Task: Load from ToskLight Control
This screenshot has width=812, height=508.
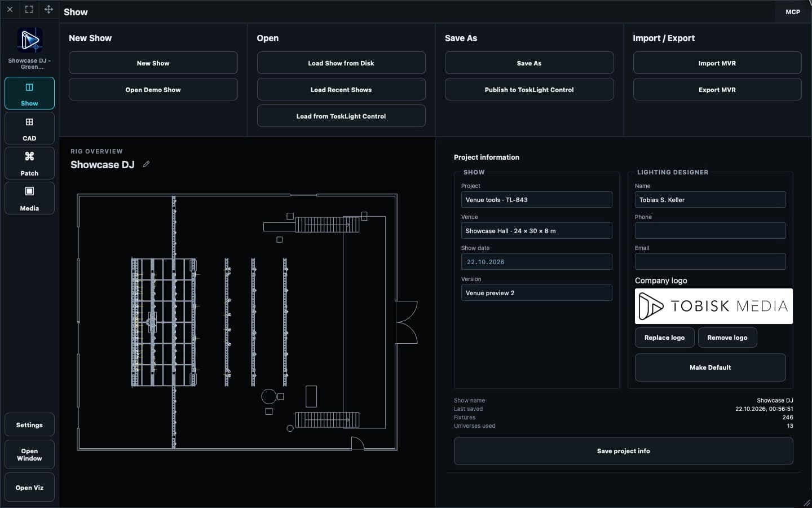Action: 341,116
